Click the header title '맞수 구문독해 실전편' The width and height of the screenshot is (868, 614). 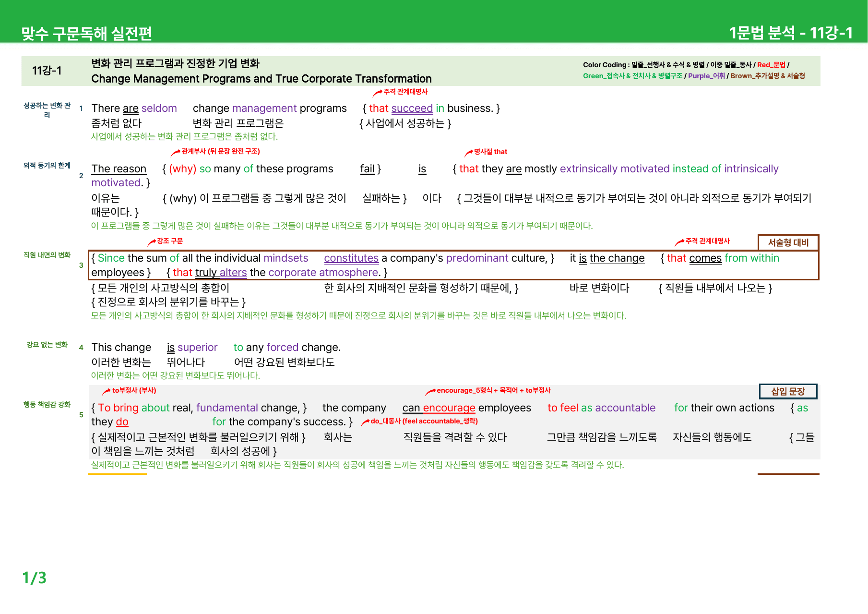click(86, 33)
